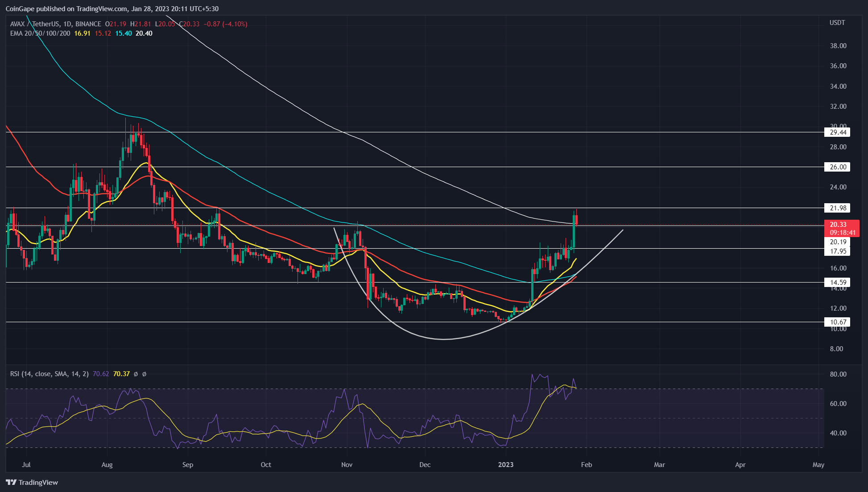Click the Aug label on time axis

[x=107, y=465]
